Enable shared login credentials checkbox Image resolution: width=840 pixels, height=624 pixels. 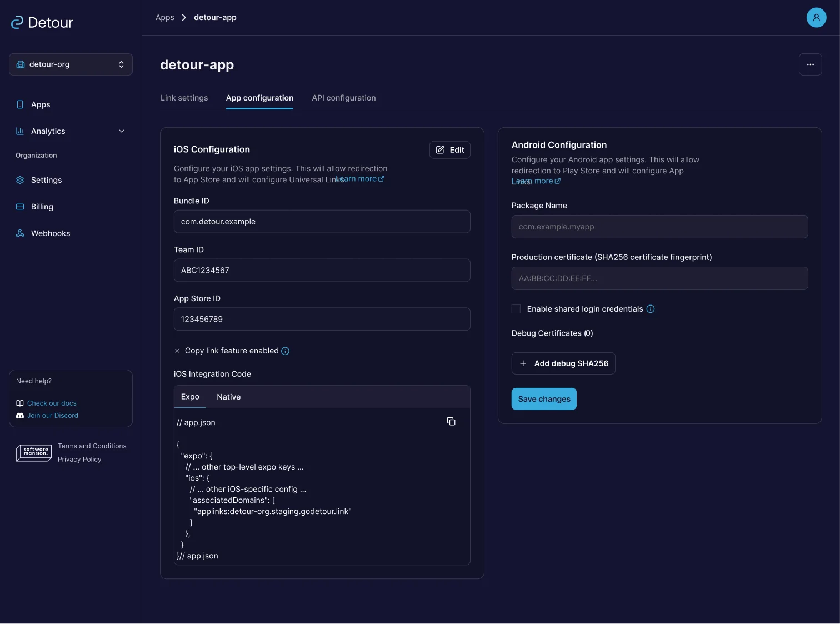coord(516,309)
